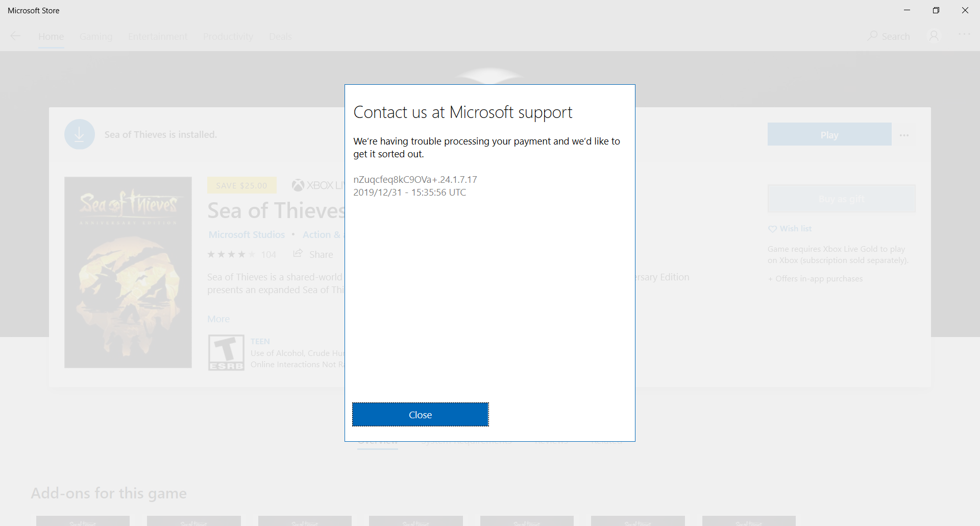Click 'Offers in-app purchases' text
This screenshot has height=526, width=980.
pyautogui.click(x=815, y=278)
